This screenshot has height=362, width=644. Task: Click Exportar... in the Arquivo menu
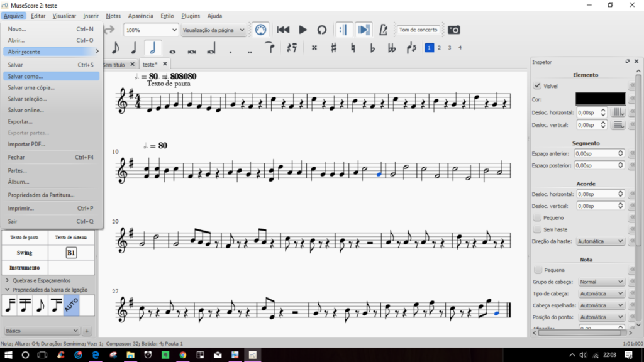(20, 121)
